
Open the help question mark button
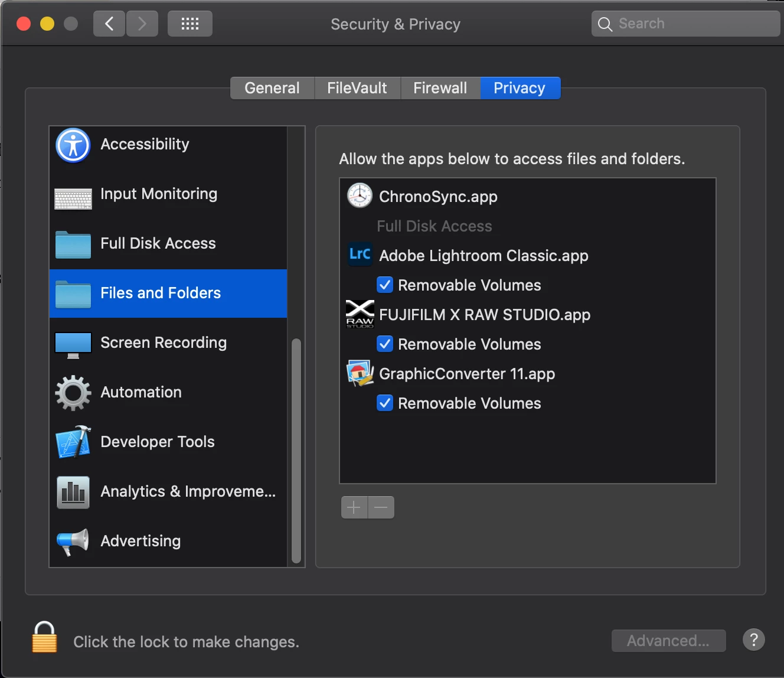pyautogui.click(x=754, y=640)
